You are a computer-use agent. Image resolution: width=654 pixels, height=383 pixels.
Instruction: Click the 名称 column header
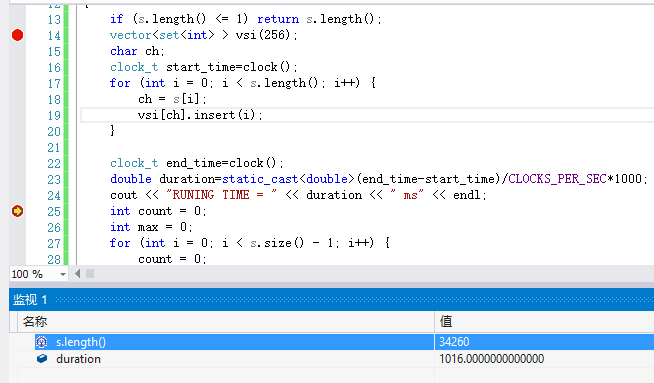(35, 321)
